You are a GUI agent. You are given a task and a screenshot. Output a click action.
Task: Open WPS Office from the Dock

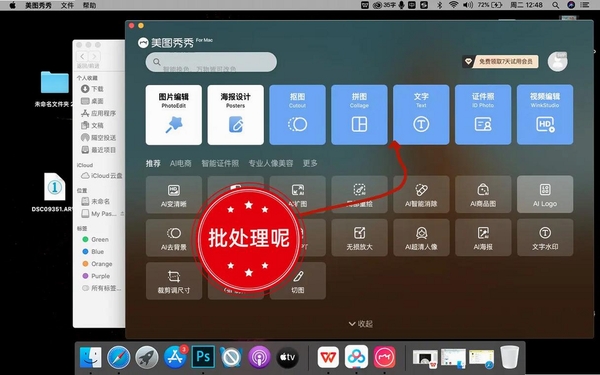coord(328,357)
